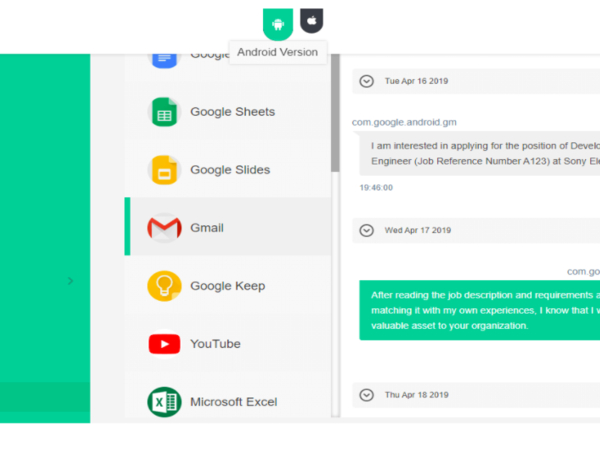The image size is (600, 450).
Task: Collapse the Wed Apr 17 2019 section
Action: tap(367, 230)
